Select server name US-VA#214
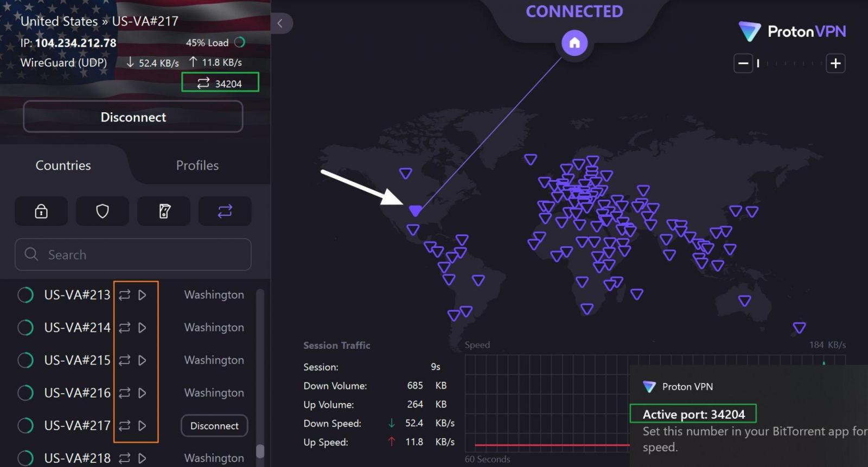This screenshot has width=868, height=467. tap(77, 328)
